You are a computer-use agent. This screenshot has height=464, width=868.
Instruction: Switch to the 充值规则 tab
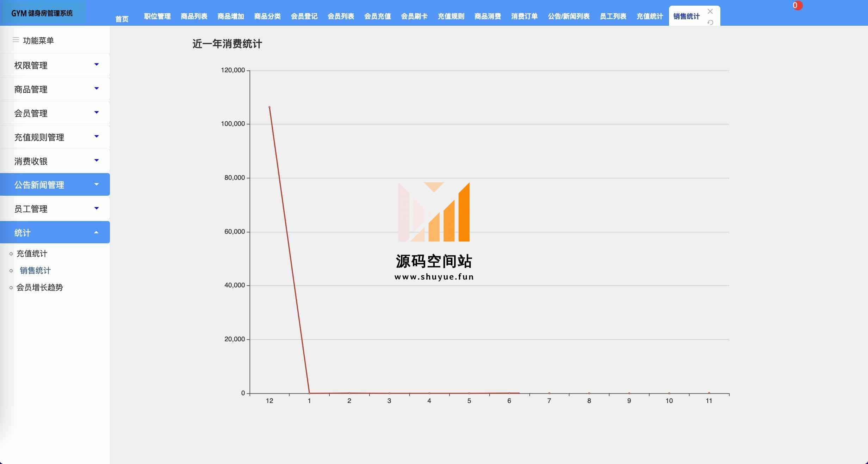451,16
